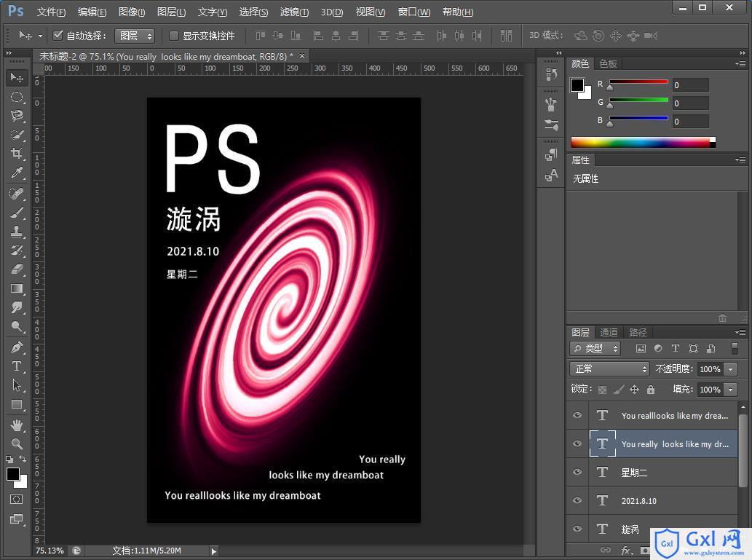The width and height of the screenshot is (752, 560).
Task: Close the 未标题-2 document tab
Action: tap(302, 56)
